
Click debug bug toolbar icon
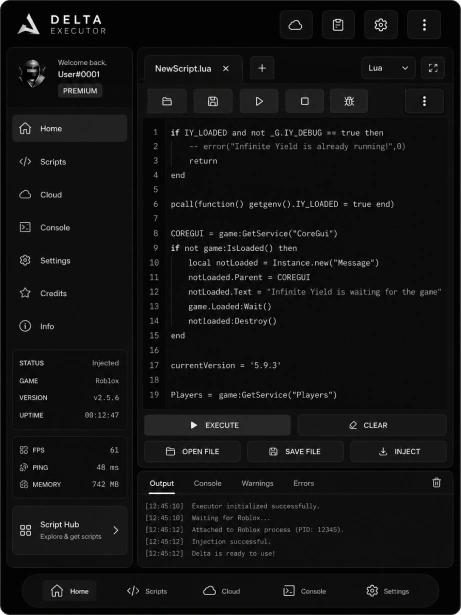(x=349, y=101)
